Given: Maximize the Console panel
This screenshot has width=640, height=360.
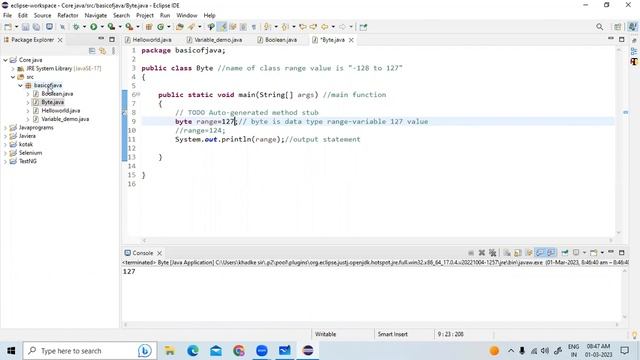Looking at the screenshot, I should 622,253.
